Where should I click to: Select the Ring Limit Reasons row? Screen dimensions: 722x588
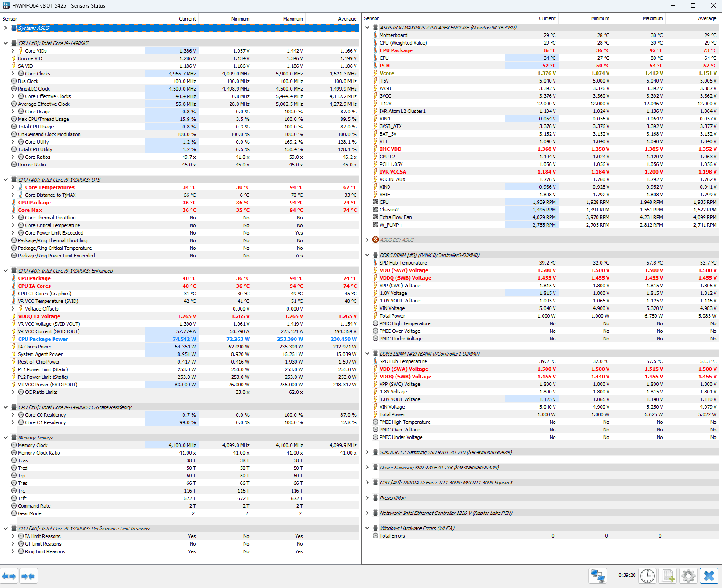(180, 551)
